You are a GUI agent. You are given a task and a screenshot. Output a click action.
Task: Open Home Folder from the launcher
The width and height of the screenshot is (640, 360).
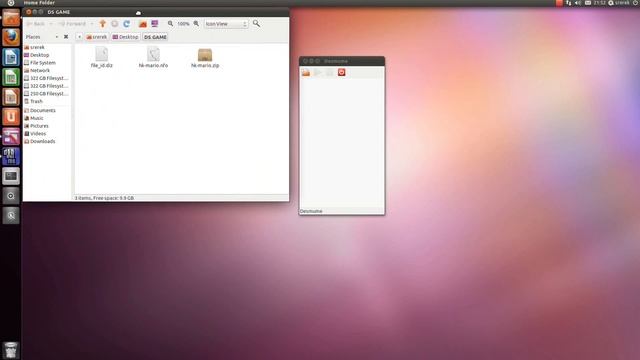(11, 18)
